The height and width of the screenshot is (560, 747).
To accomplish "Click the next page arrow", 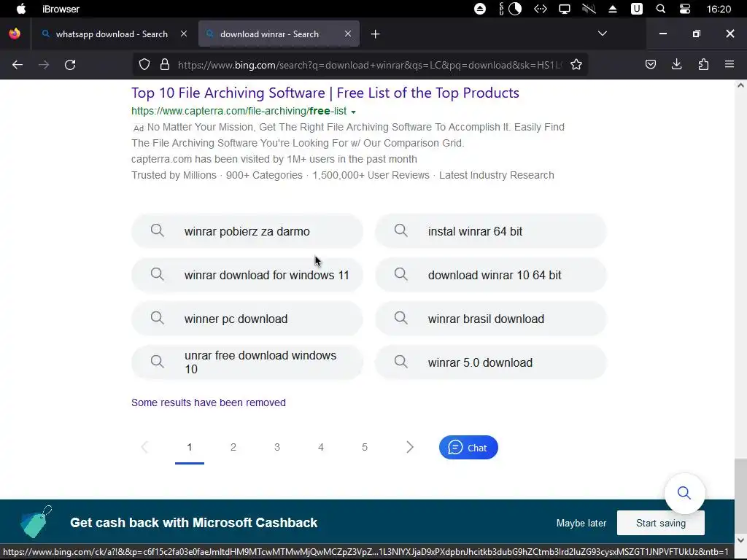I will click(410, 447).
